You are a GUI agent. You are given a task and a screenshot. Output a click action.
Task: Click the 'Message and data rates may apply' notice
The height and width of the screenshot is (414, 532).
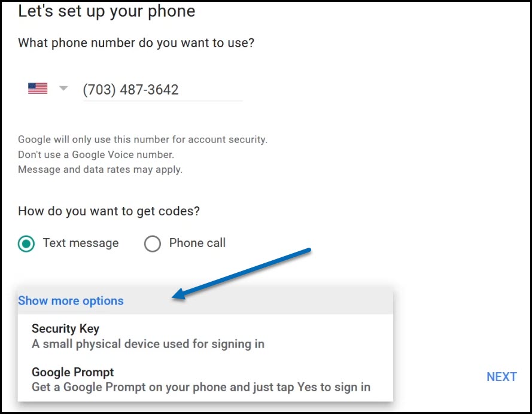[x=100, y=169]
